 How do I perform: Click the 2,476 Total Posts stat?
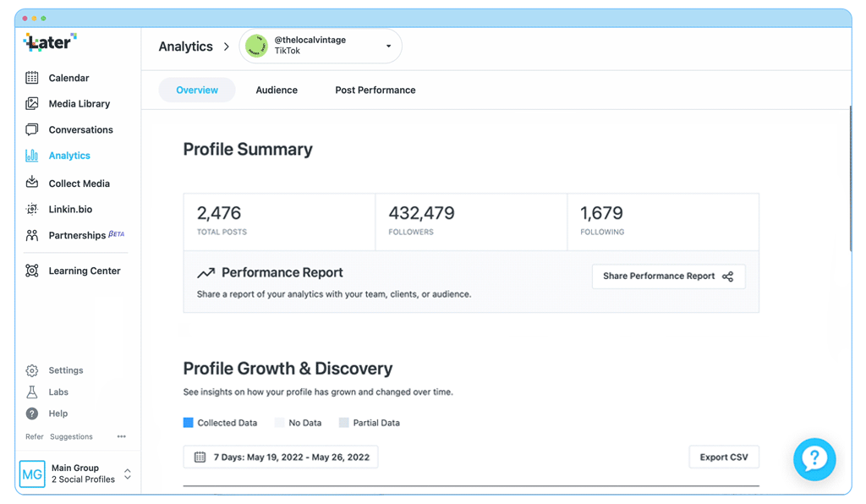(x=279, y=222)
